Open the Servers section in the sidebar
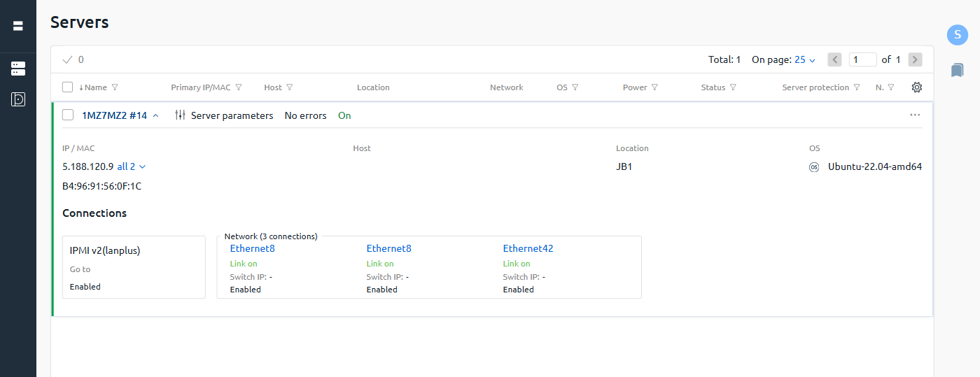 pyautogui.click(x=18, y=69)
